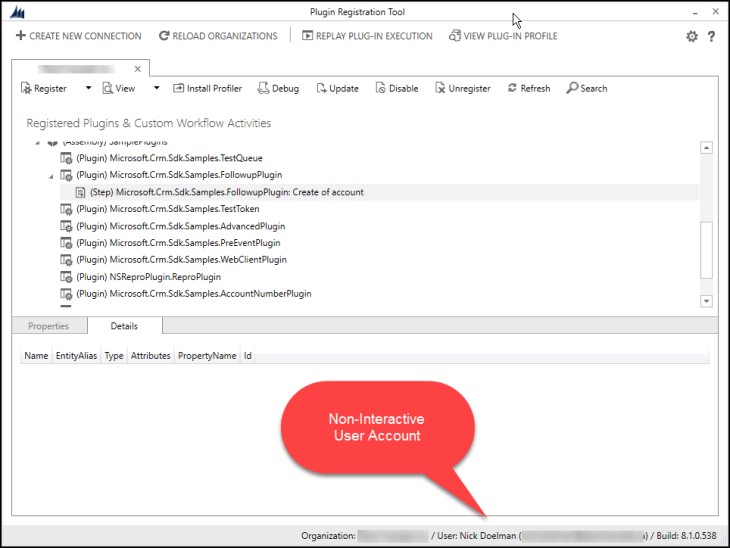Expand the View dropdown arrow
The width and height of the screenshot is (730, 548).
[156, 88]
